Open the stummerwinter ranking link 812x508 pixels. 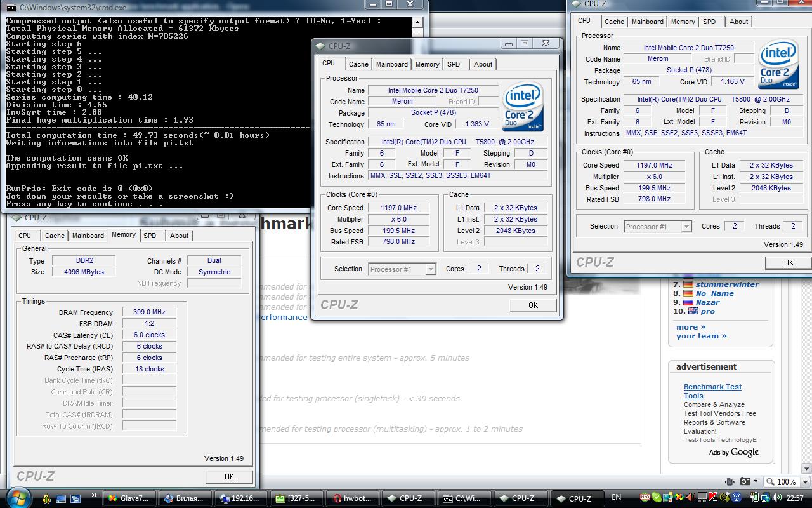pos(727,284)
